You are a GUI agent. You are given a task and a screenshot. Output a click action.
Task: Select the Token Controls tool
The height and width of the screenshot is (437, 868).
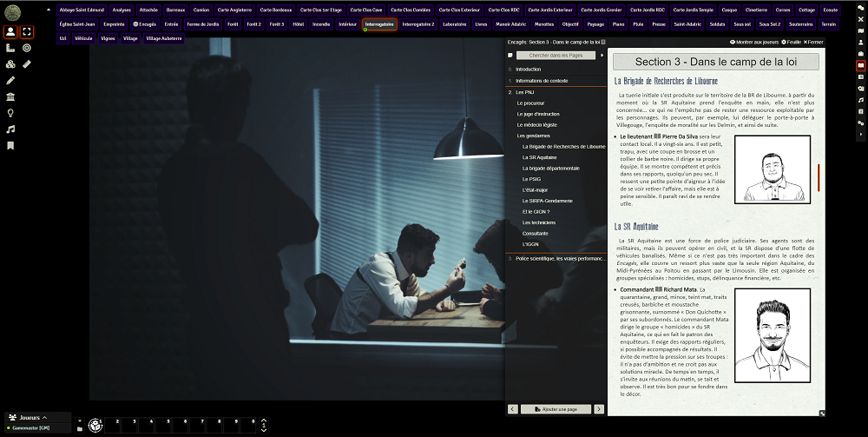(10, 32)
